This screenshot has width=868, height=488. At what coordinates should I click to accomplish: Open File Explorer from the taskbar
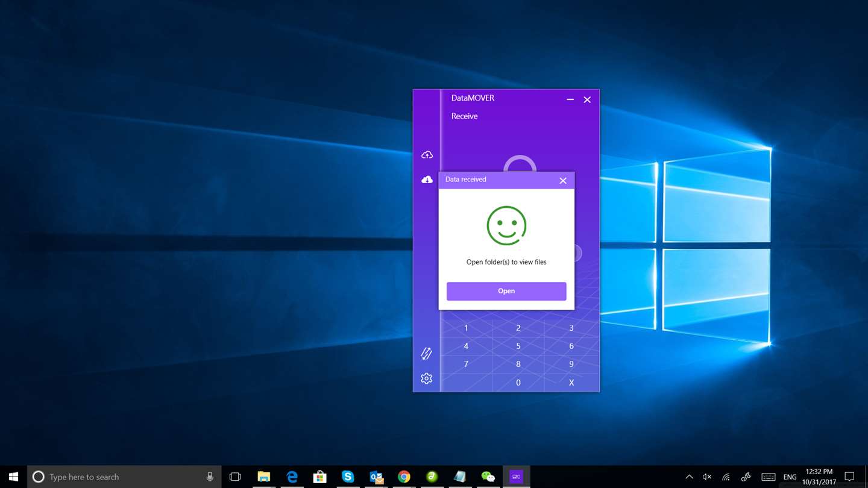pyautogui.click(x=263, y=477)
